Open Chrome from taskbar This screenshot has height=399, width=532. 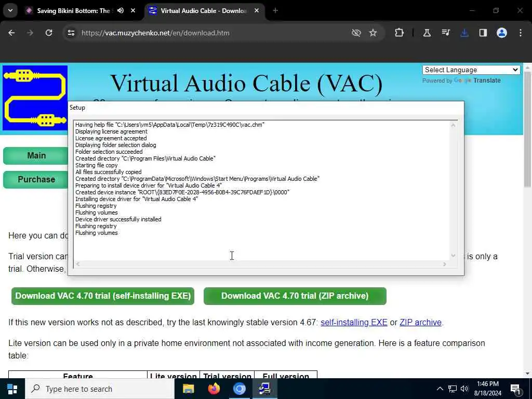click(x=239, y=389)
